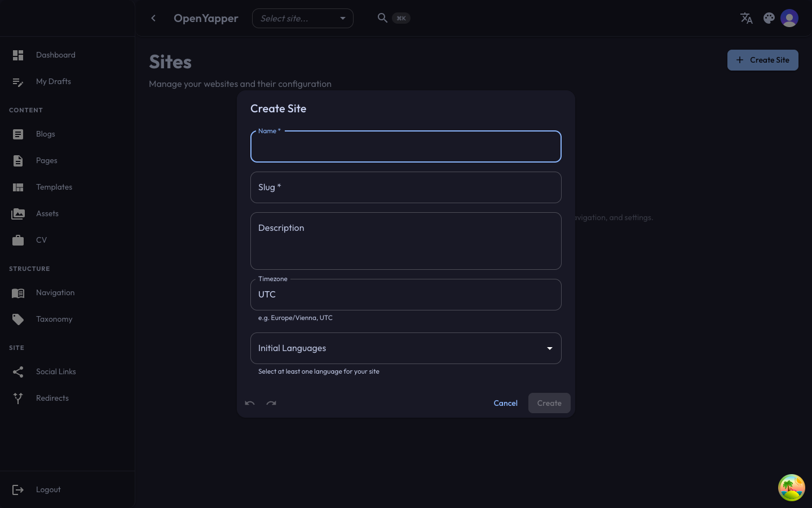Click inside the Description text area
This screenshot has height=508, width=812.
[x=405, y=241]
